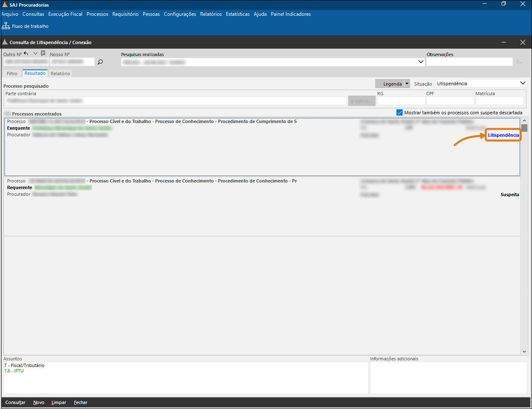Open the Situação dropdown showing Litispendência
The width and height of the screenshot is (532, 409).
click(522, 84)
